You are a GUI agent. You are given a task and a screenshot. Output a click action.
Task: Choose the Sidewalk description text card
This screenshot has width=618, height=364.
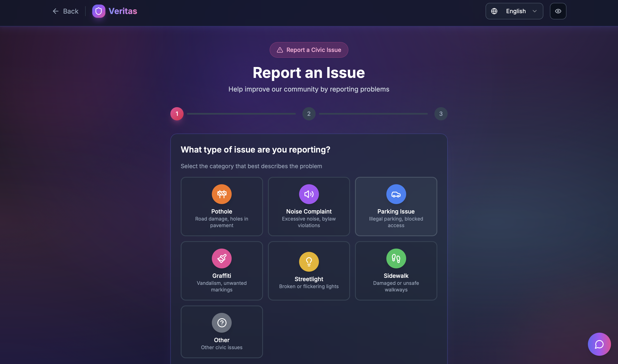click(x=396, y=286)
